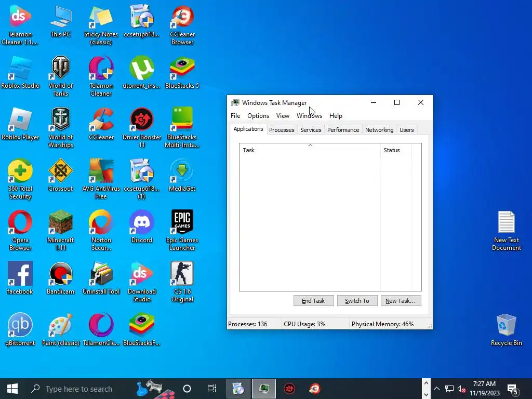The height and width of the screenshot is (399, 532).
Task: Sort by the Task column header
Action: click(x=310, y=150)
